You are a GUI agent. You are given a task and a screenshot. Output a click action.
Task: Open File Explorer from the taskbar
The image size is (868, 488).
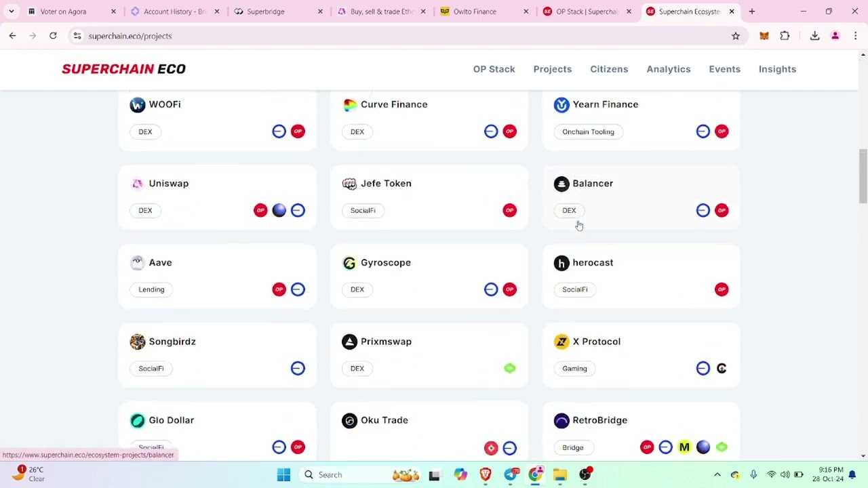560,474
